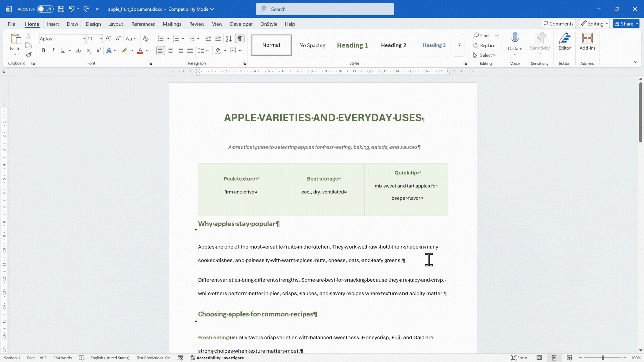Click the Redo icon
Viewport: 644px width, 362px height.
86,9
